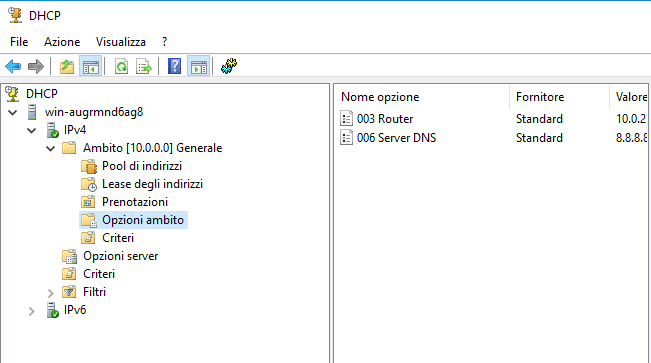Viewport: 651px width, 363px height.
Task: Select Opzioni ambito label
Action: (143, 220)
